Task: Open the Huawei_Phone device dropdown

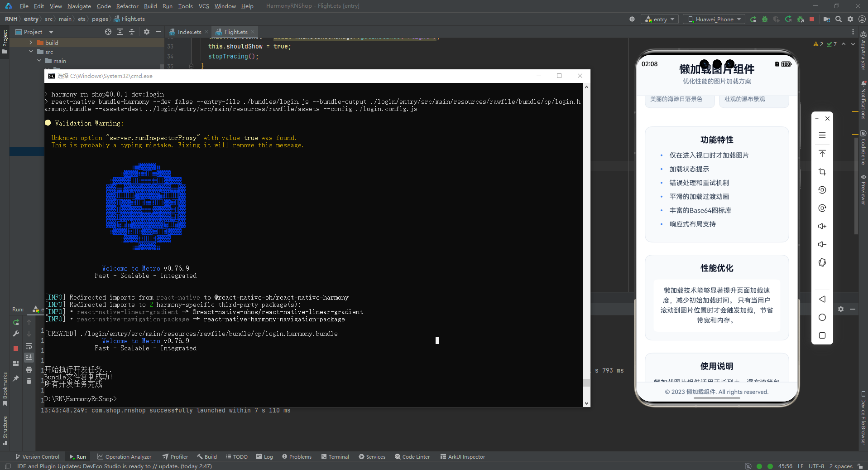Action: [x=715, y=19]
